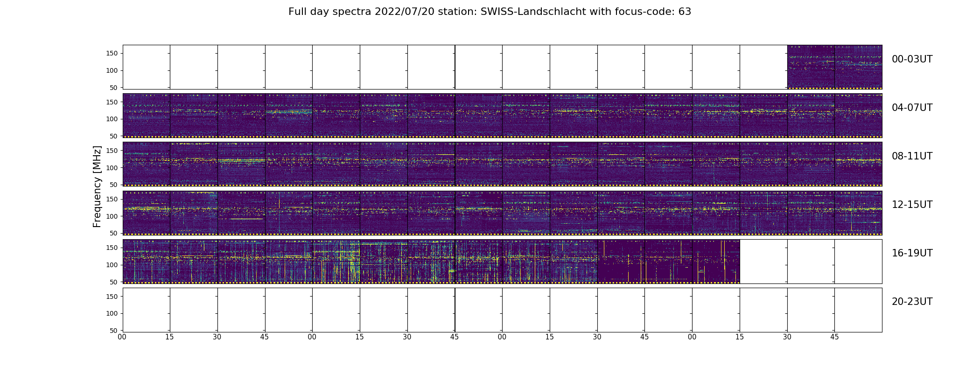Click the 150 tick of the 16-19UT row
This screenshot has height=373, width=980.
point(112,248)
